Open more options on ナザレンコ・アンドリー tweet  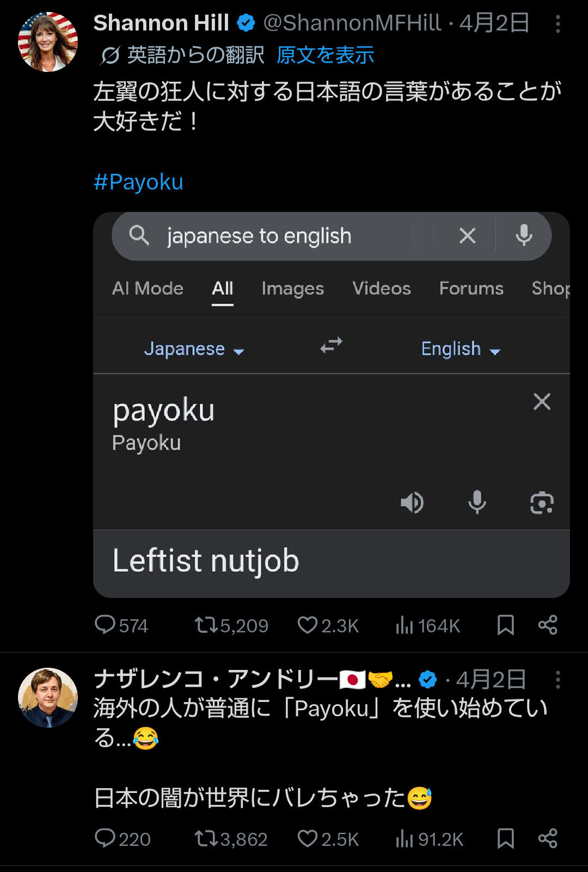click(x=558, y=680)
